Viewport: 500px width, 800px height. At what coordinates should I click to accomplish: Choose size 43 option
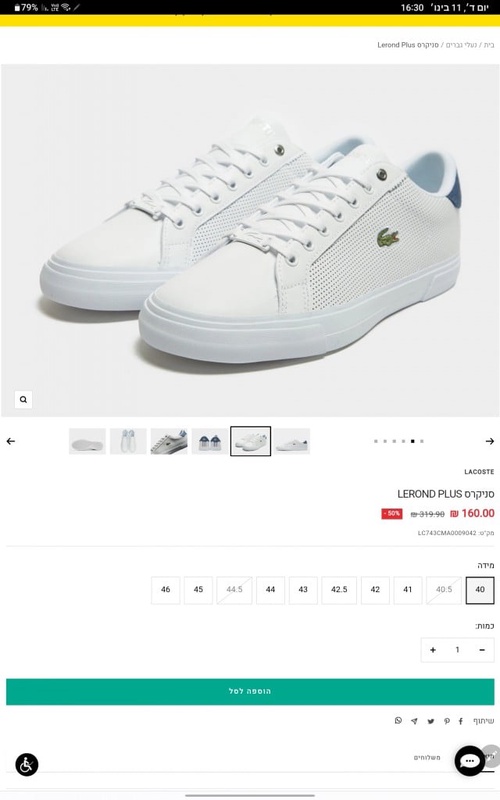303,590
